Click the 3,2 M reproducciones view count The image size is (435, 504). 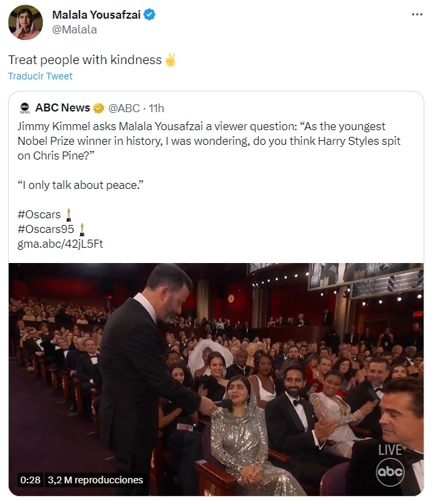point(96,480)
